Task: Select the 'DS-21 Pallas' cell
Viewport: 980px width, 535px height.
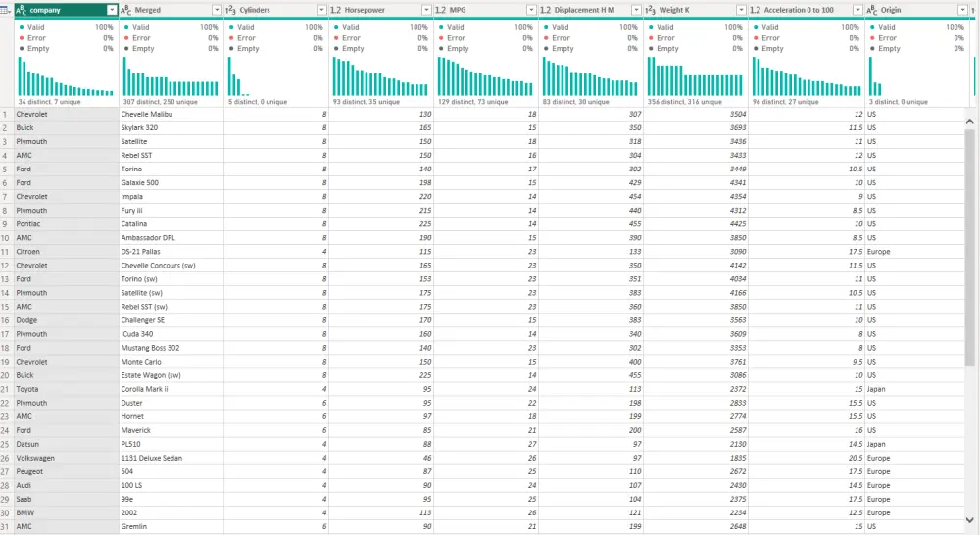Action: point(171,251)
